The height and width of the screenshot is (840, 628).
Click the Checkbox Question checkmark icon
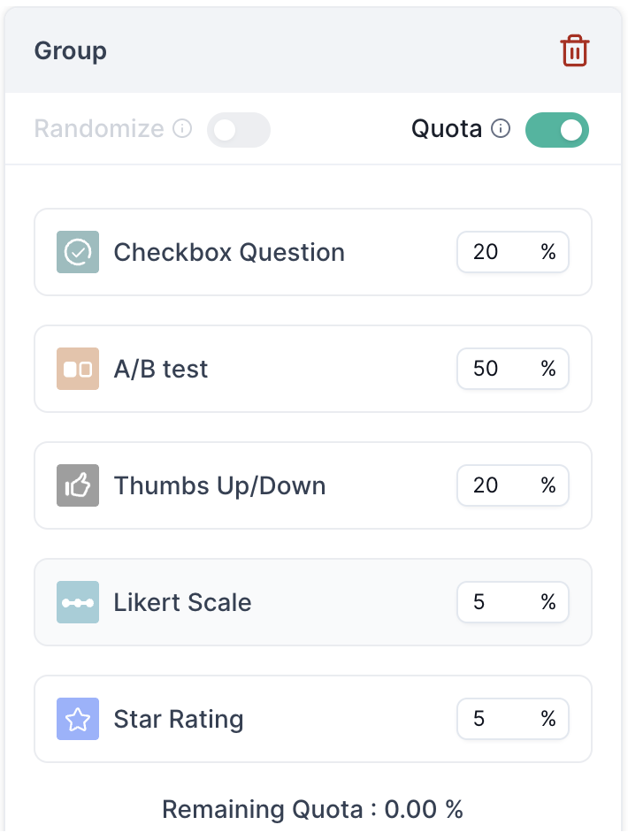point(78,252)
